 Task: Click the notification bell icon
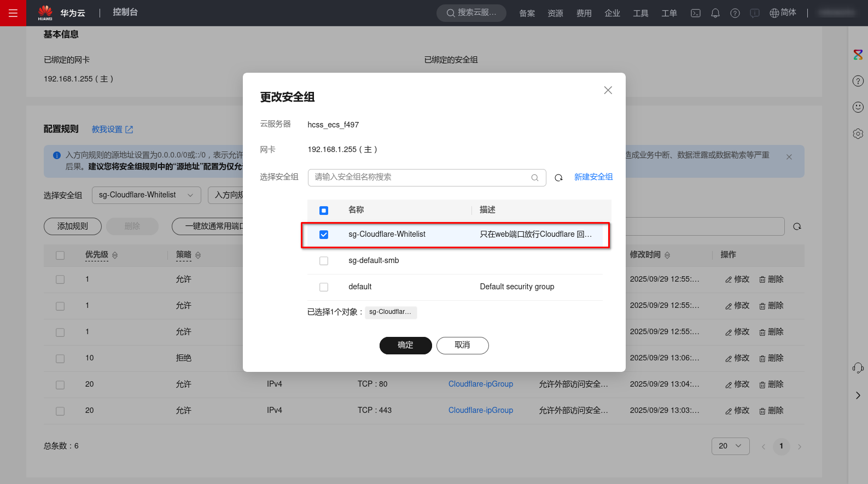pos(715,13)
